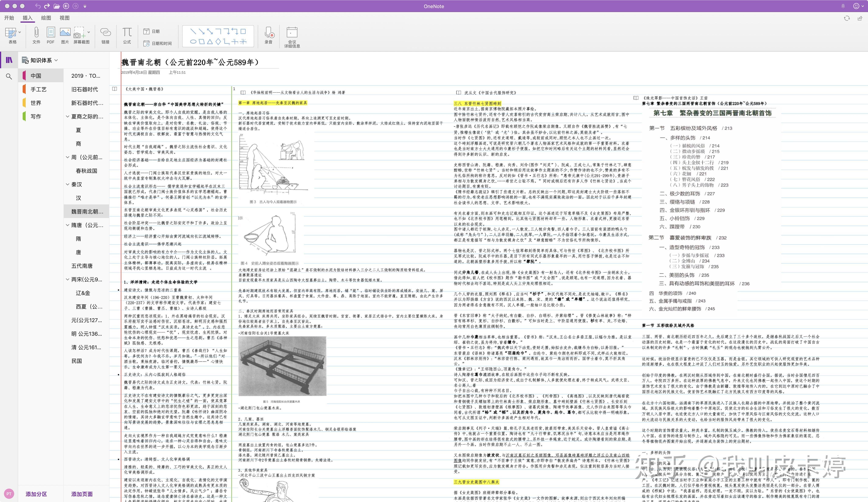Click the sync status icon at top right
This screenshot has height=502, width=868.
point(847,18)
